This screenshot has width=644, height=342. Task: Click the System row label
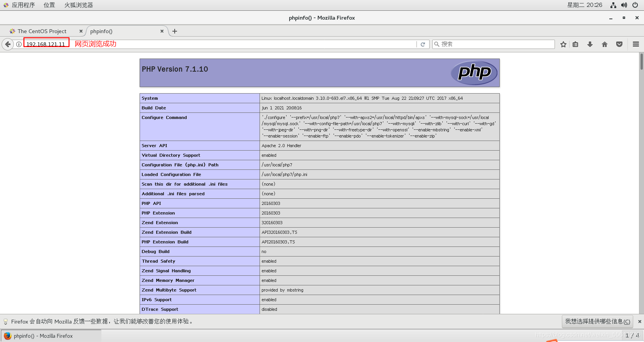coord(150,98)
